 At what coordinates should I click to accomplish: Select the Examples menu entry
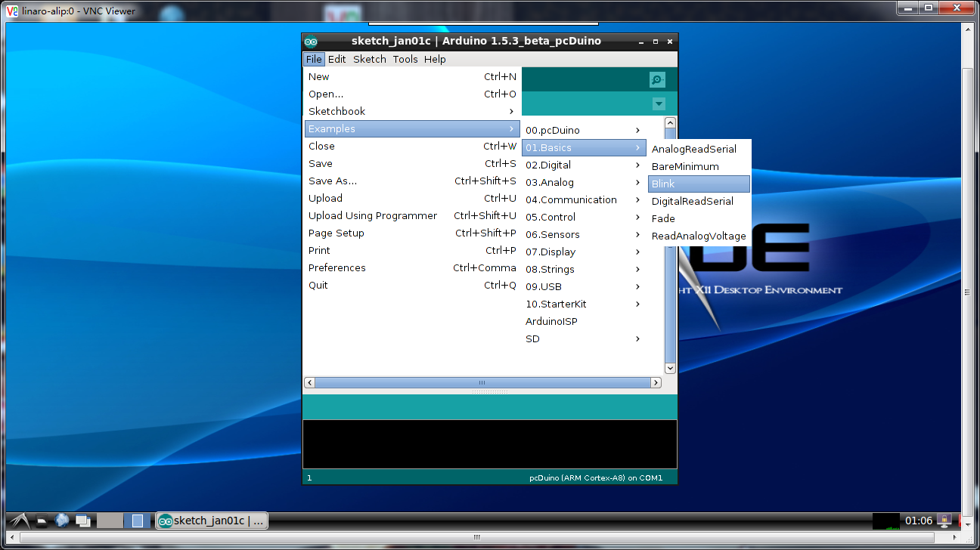click(x=413, y=128)
